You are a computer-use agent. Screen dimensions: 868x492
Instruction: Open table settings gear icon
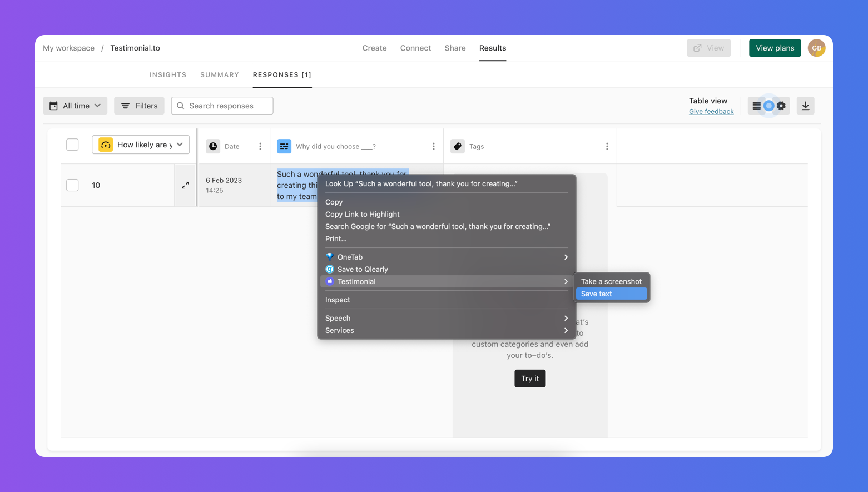pyautogui.click(x=781, y=106)
